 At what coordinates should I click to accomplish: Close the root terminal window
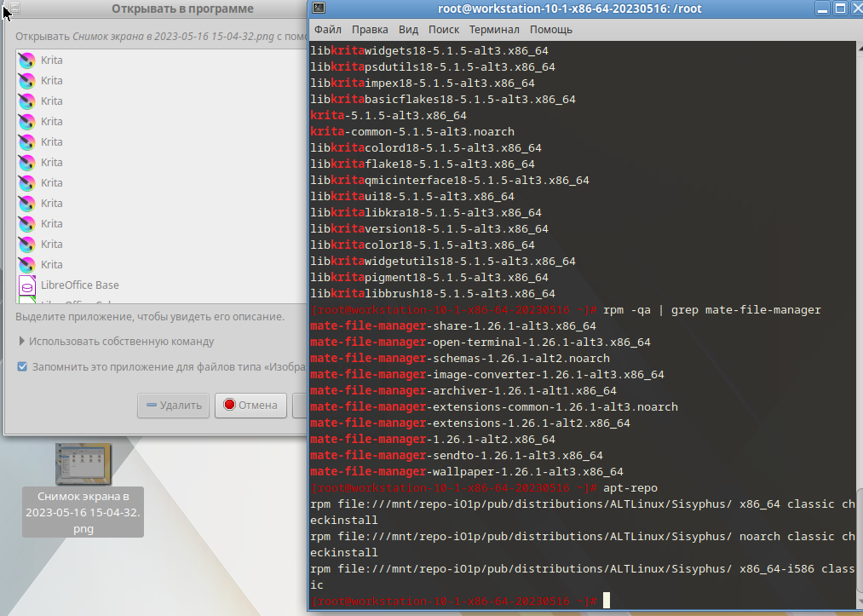pyautogui.click(x=857, y=9)
